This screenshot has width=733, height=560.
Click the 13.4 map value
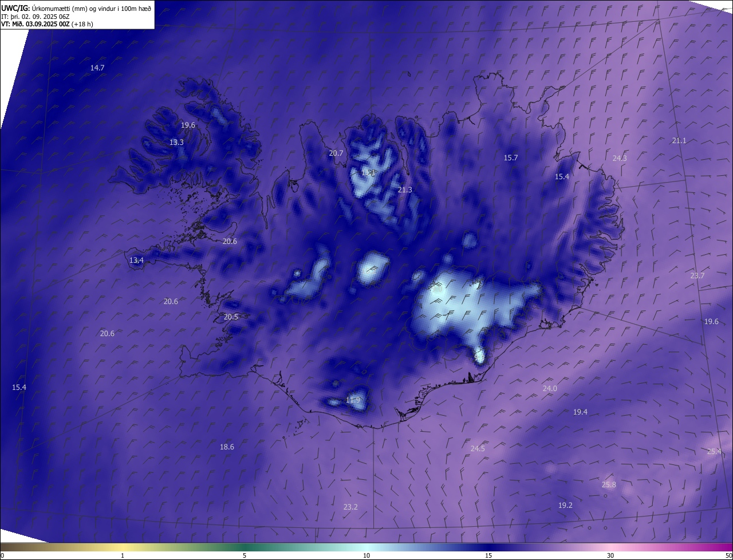pos(136,260)
